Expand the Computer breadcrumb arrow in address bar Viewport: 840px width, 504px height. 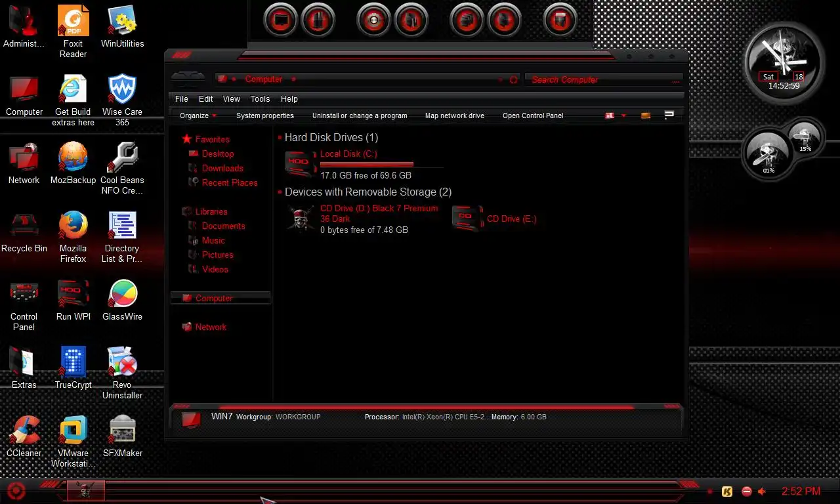[x=293, y=79]
